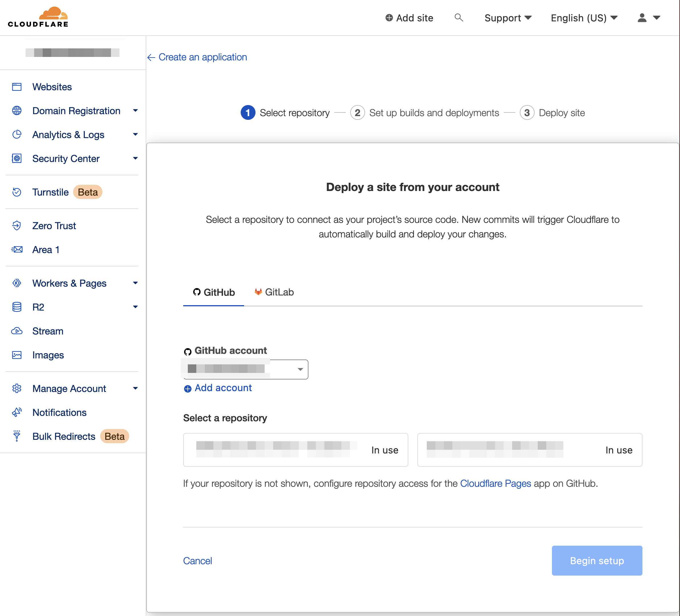This screenshot has height=616, width=680.
Task: Click the Zero Trust icon
Action: tap(17, 225)
